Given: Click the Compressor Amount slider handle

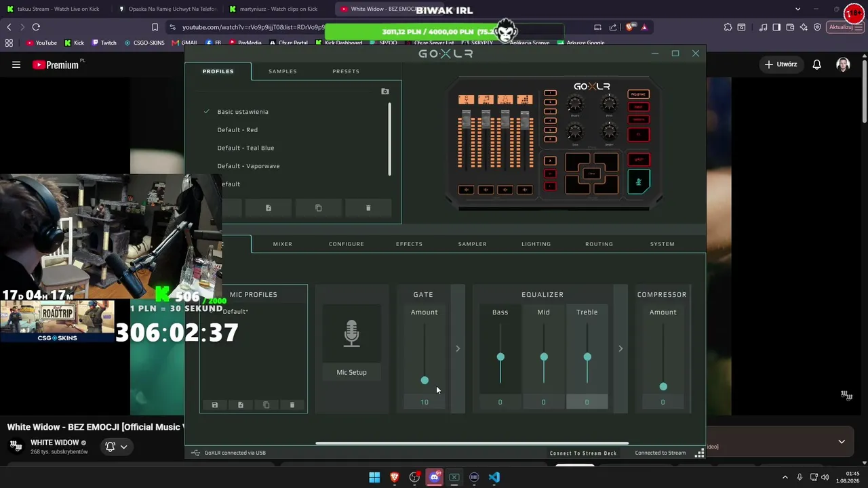Looking at the screenshot, I should tap(663, 387).
